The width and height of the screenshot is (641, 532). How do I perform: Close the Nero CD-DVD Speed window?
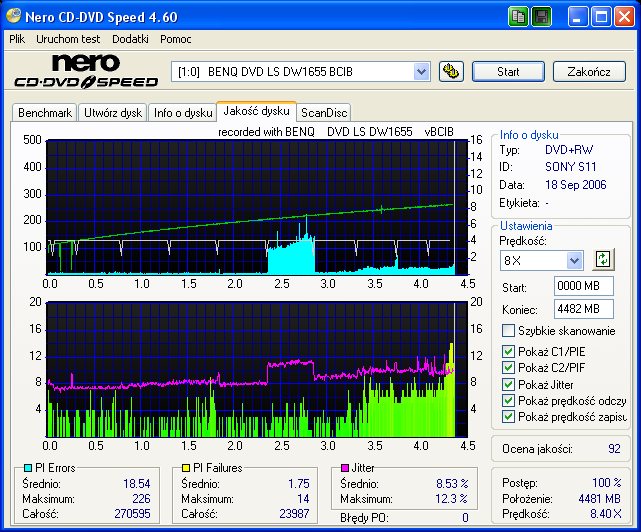coord(624,17)
